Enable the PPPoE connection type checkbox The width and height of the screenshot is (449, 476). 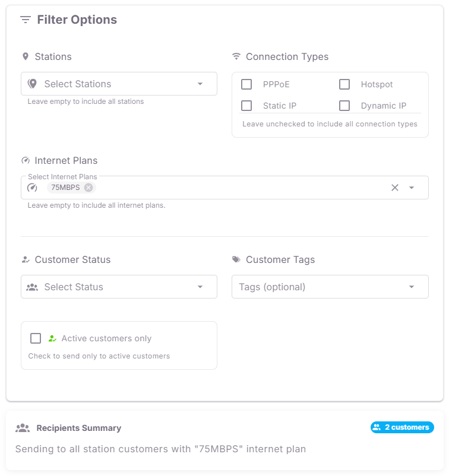click(246, 84)
